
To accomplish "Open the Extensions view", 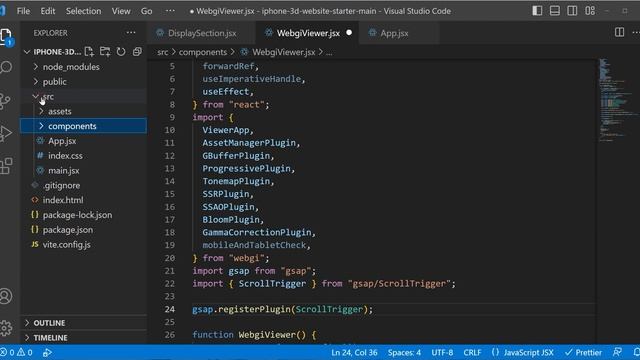I will 6,166.
